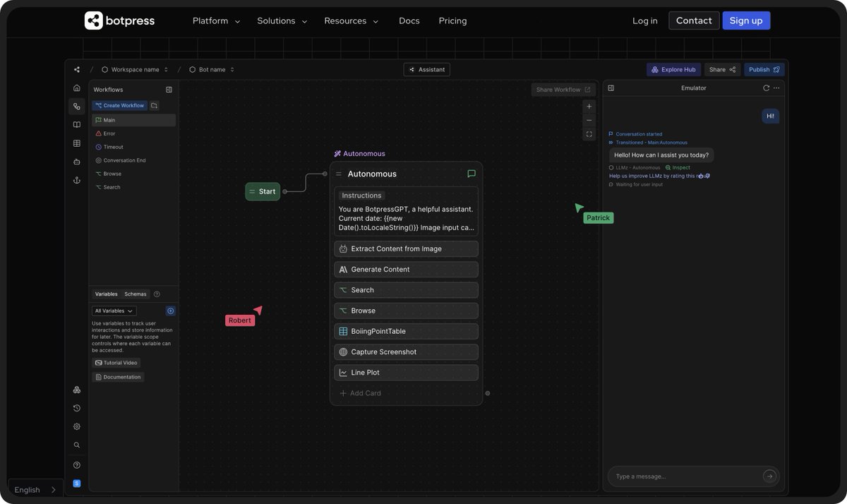
Task: Open the Knowledge Base book icon
Action: click(76, 124)
